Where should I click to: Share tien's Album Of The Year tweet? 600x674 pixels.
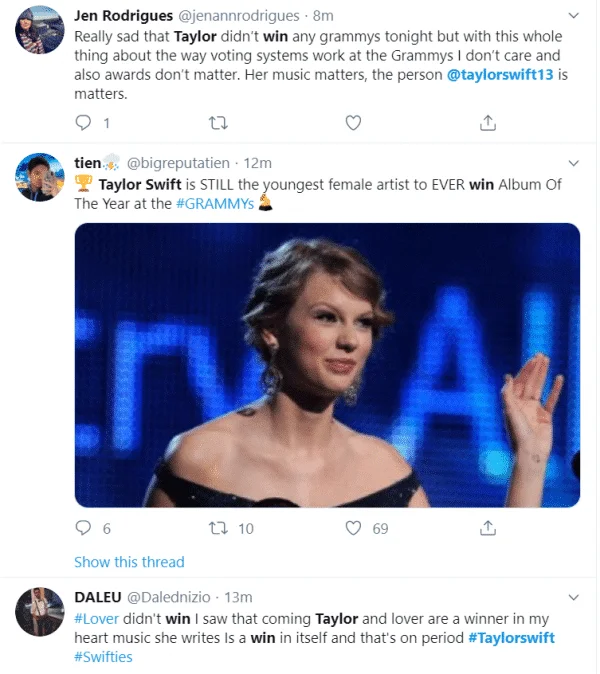tap(488, 528)
